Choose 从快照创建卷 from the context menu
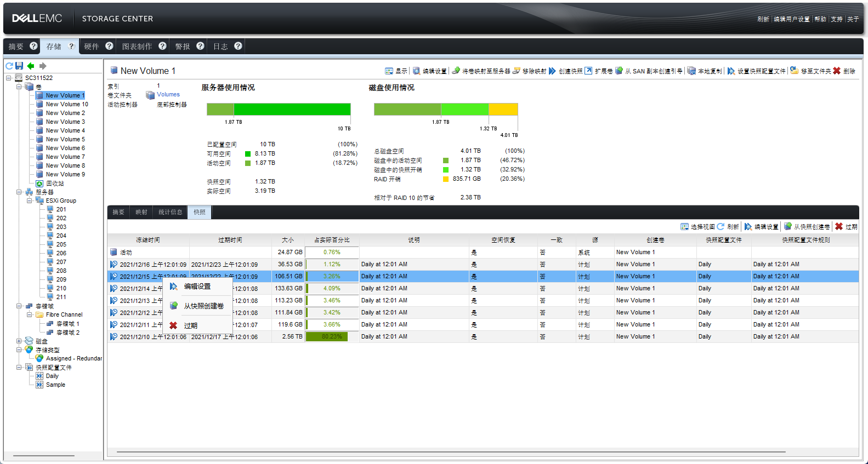Image resolution: width=868 pixels, height=464 pixels. (x=198, y=306)
